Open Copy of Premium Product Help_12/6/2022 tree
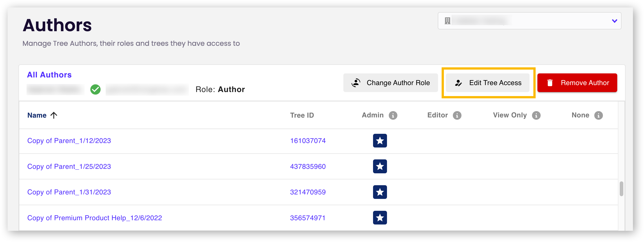 [94, 218]
